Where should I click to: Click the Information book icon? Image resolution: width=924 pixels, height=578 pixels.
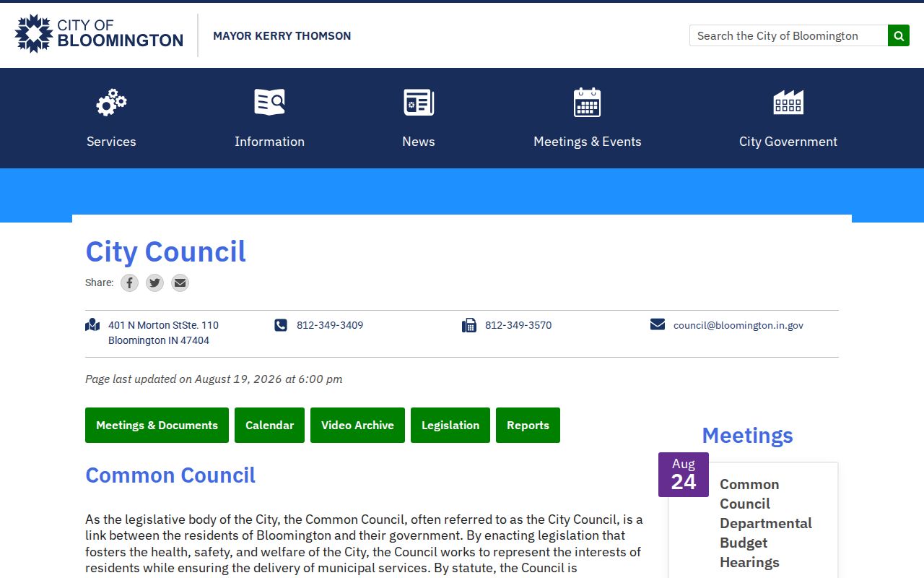(x=269, y=103)
